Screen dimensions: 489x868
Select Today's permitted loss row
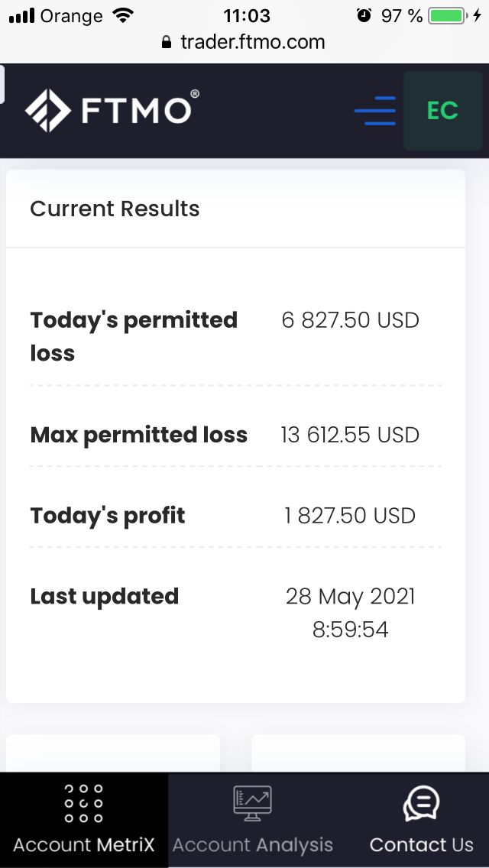tap(134, 336)
